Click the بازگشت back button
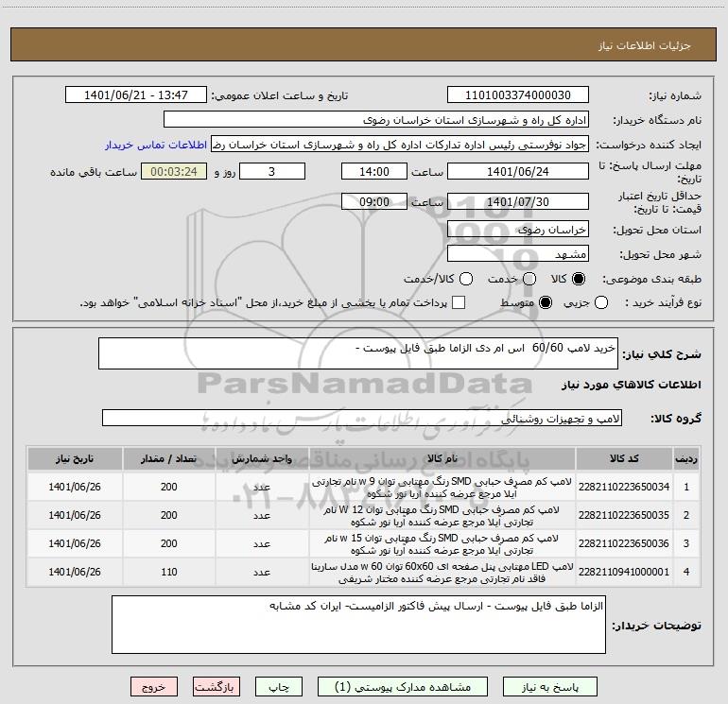Viewport: 728px width, 704px height. coord(217,687)
